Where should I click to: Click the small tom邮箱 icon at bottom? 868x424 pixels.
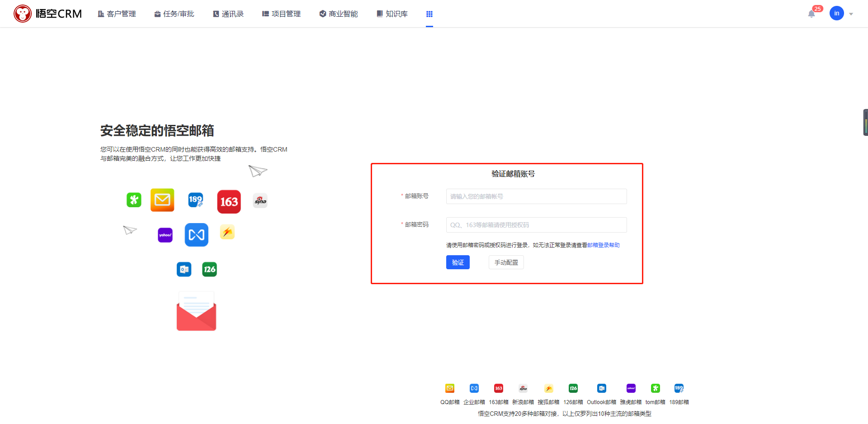656,388
